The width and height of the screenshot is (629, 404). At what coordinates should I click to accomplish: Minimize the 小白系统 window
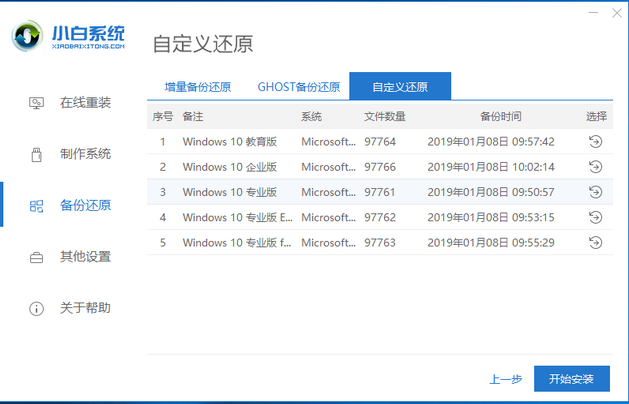tap(593, 13)
